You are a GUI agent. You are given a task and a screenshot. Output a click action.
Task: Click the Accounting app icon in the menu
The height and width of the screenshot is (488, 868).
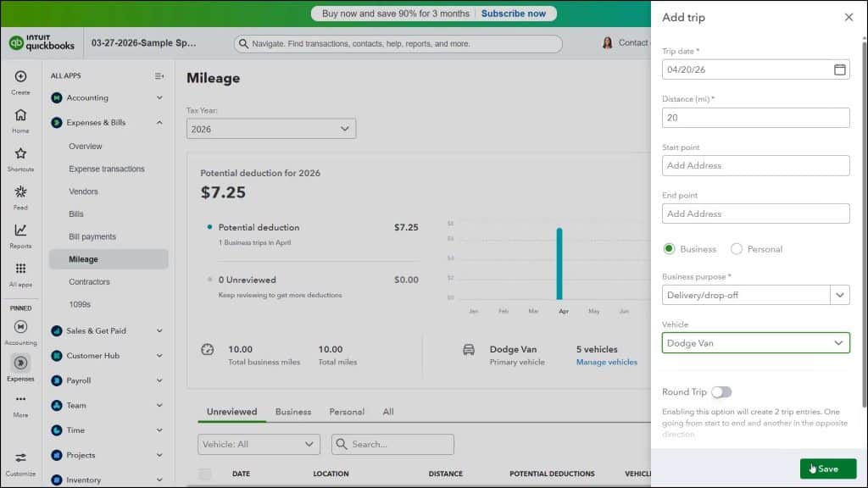(57, 98)
